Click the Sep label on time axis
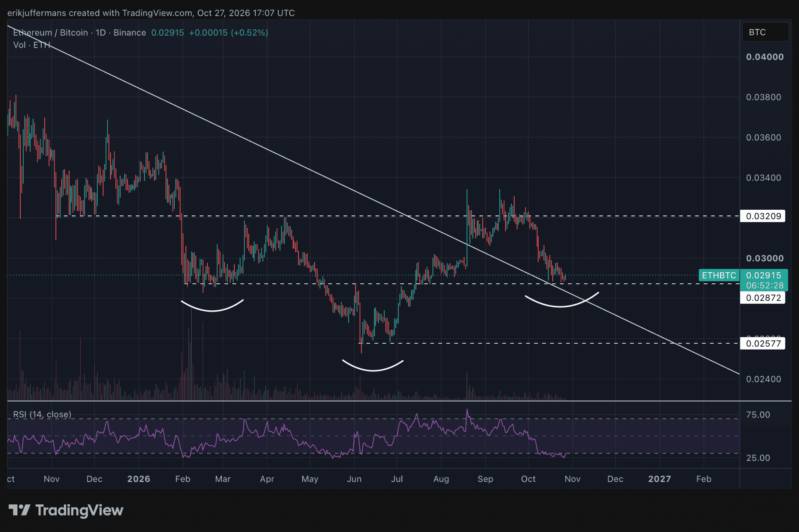The image size is (799, 532). (x=485, y=479)
